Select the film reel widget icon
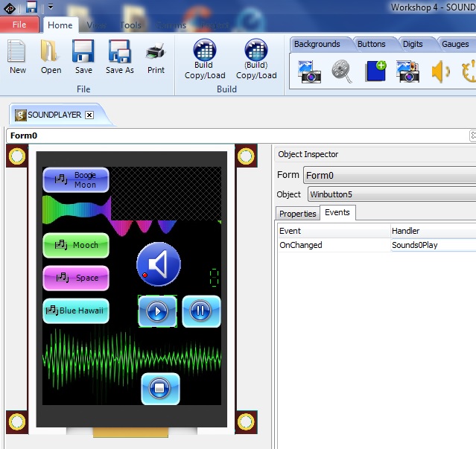Screen dimensions: 476x449 pos(342,72)
